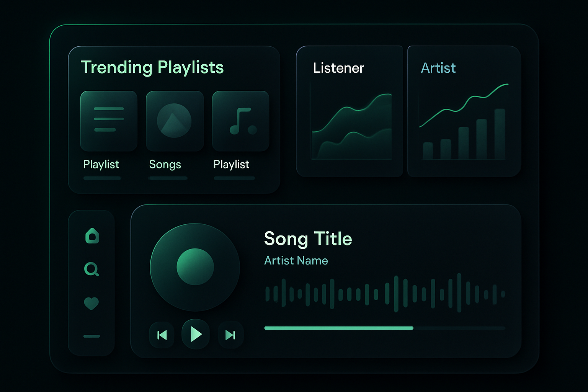Open Artist Name details

point(296,260)
